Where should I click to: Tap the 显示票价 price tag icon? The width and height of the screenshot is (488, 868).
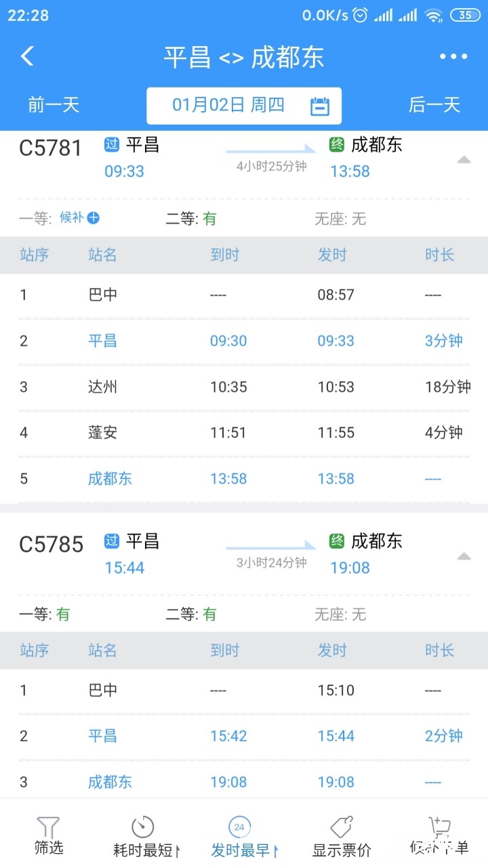(342, 827)
